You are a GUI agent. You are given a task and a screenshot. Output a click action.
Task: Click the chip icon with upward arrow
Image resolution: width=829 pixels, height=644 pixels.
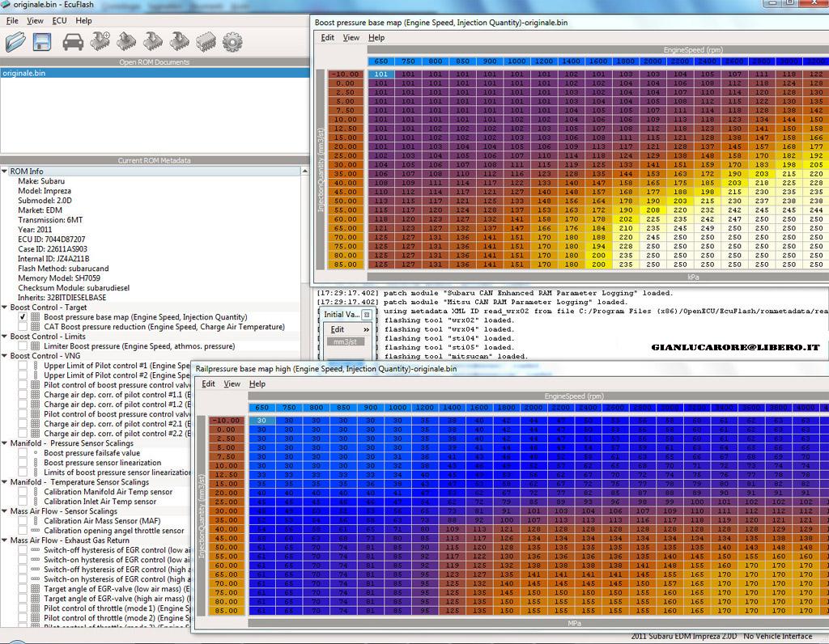coord(126,41)
